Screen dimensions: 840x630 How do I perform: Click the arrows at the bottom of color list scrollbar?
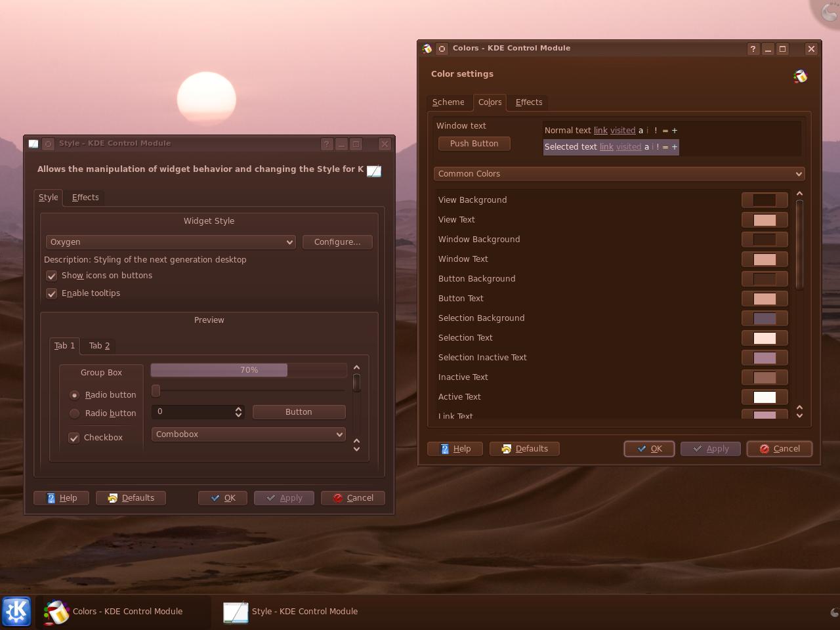coord(799,411)
